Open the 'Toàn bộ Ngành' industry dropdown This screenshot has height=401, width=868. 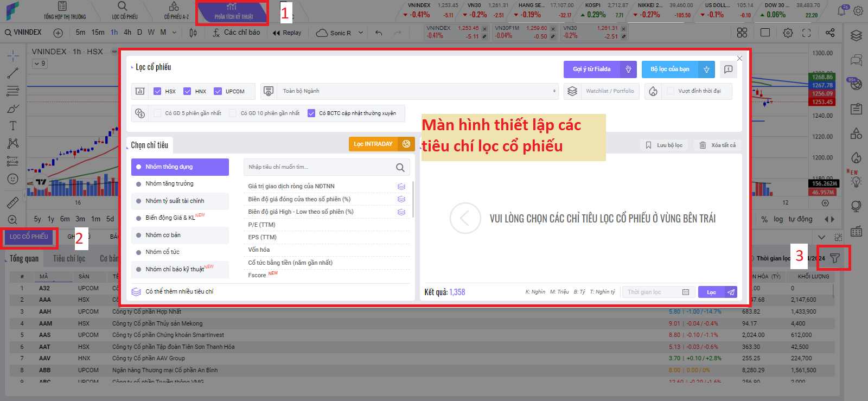418,91
